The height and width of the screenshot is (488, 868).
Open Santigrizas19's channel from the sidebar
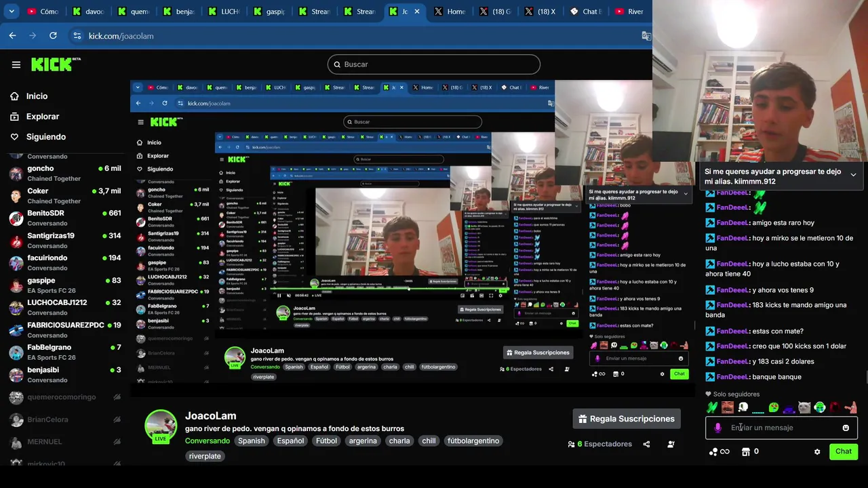[65, 241]
